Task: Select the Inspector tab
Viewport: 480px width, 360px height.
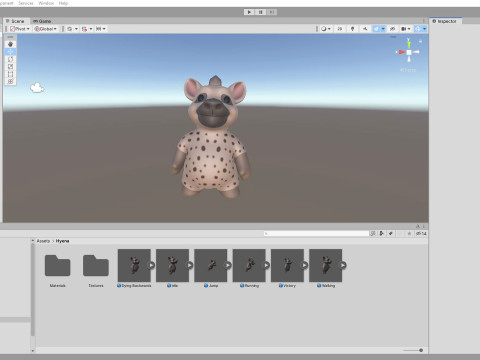Action: pos(445,21)
